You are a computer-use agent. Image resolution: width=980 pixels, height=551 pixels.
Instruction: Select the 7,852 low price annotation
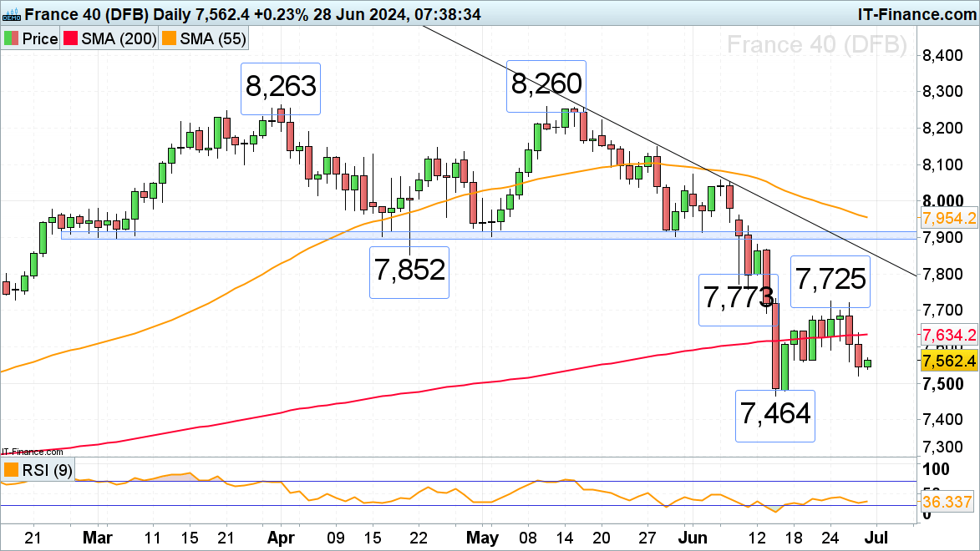[x=409, y=272]
